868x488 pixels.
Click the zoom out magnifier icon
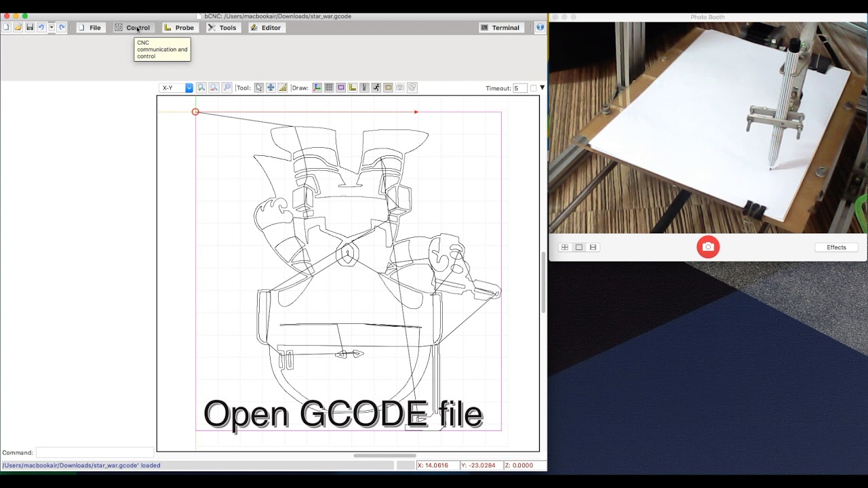pyautogui.click(x=214, y=87)
